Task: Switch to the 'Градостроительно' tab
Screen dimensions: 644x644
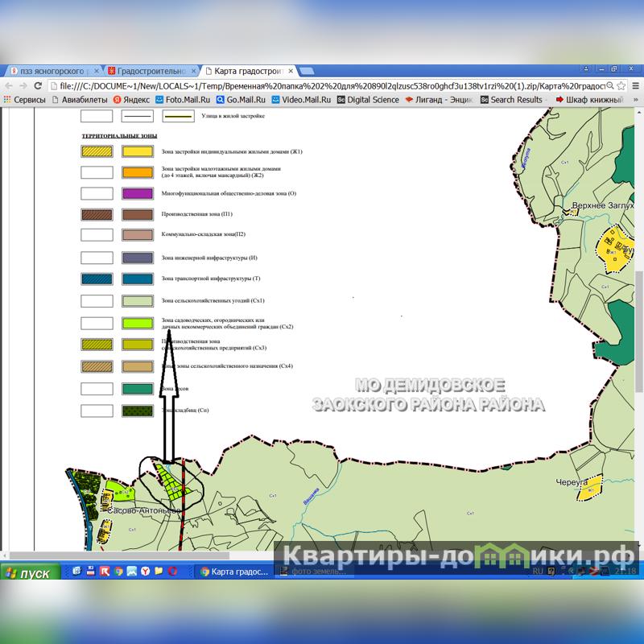Action: pos(151,71)
